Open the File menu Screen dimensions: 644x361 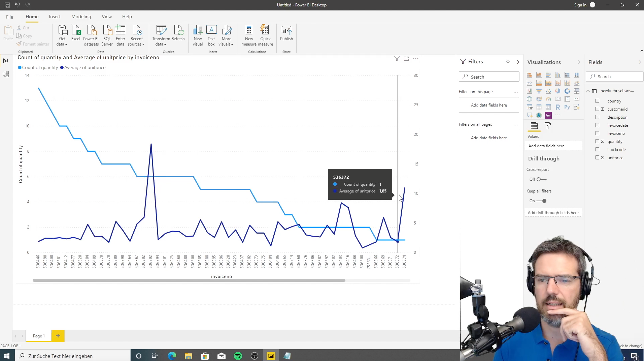[x=9, y=17]
